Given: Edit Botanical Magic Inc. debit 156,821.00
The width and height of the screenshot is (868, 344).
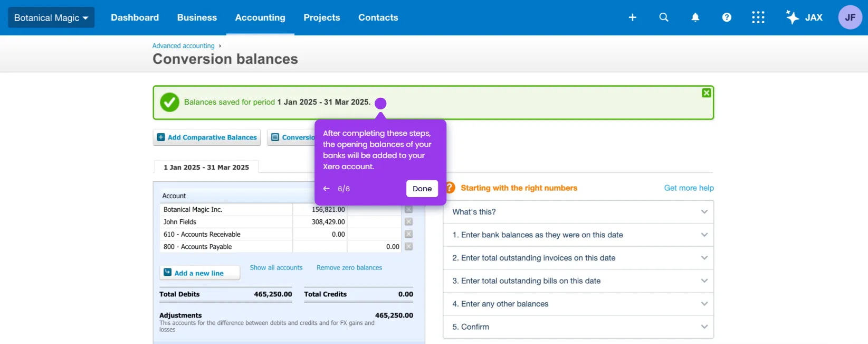Looking at the screenshot, I should (320, 209).
